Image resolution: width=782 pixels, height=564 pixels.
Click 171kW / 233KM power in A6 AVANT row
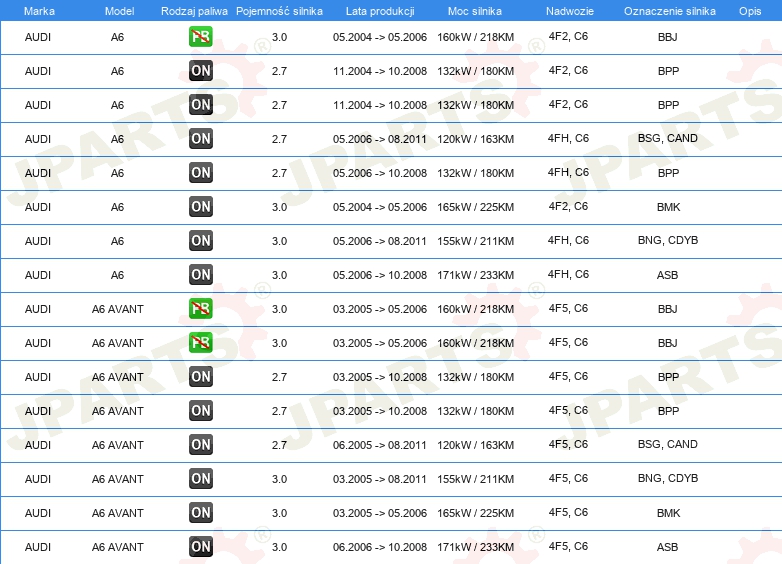pyautogui.click(x=475, y=547)
